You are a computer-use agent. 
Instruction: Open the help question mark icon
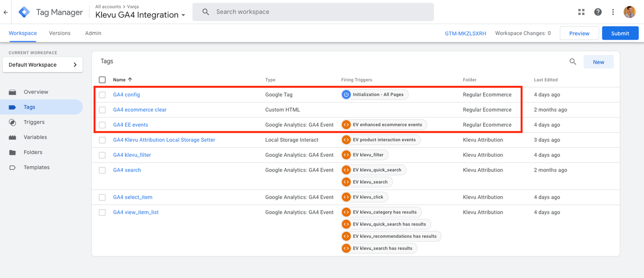(x=598, y=12)
